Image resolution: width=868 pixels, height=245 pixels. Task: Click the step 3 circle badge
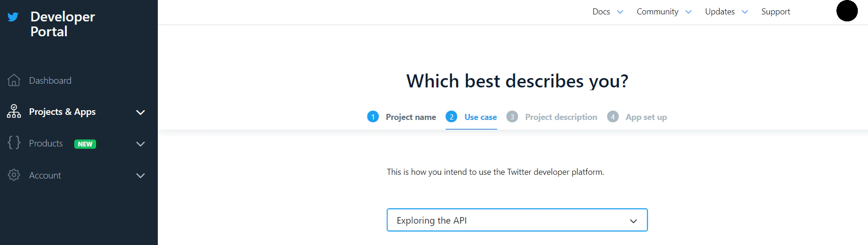click(x=512, y=117)
